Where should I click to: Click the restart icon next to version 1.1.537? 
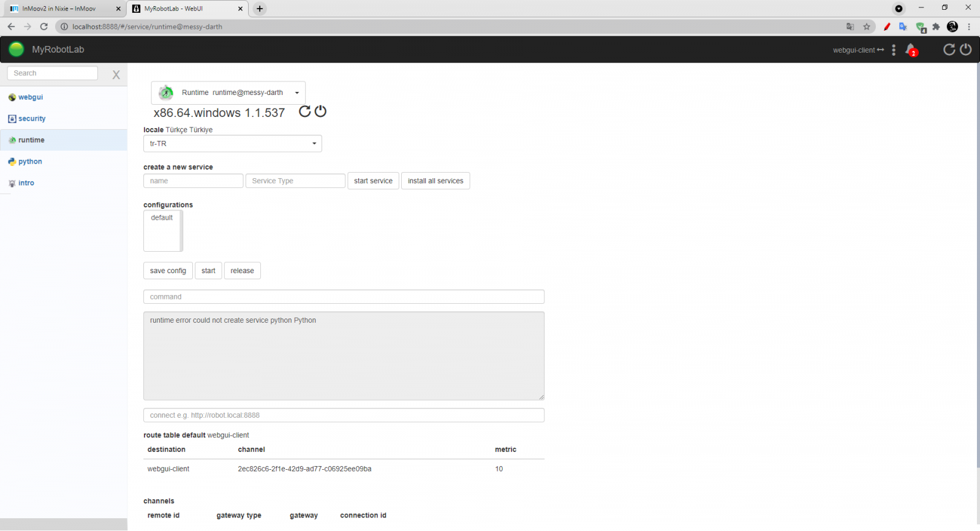pos(304,111)
